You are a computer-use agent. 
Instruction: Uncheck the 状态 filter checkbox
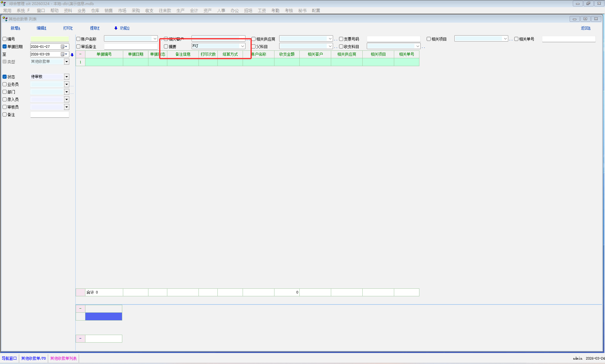click(5, 77)
